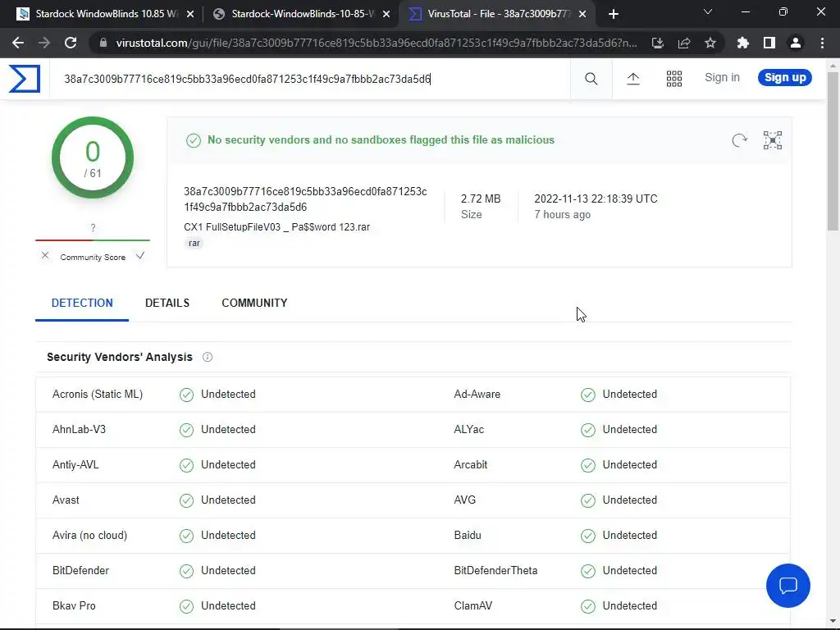Click the BitDefenderTheta vendor name
The image size is (840, 630).
pyautogui.click(x=495, y=571)
